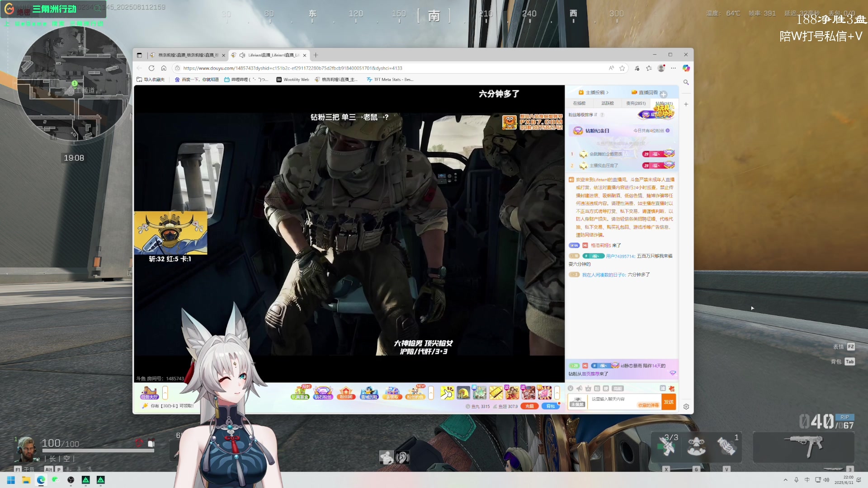Open the 玩具盲盒 activity icon
The image size is (868, 488).
coord(300,393)
